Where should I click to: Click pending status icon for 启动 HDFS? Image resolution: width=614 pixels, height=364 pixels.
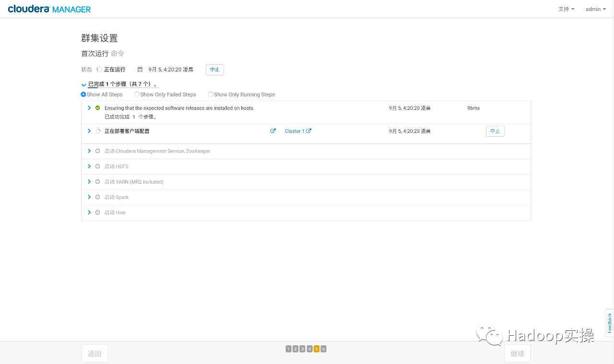coord(98,166)
